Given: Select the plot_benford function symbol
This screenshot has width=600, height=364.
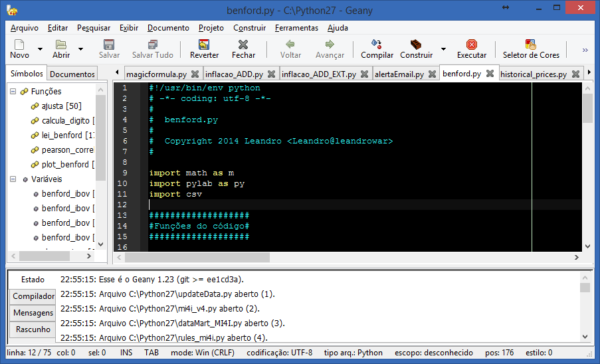Looking at the screenshot, I should coord(68,165).
